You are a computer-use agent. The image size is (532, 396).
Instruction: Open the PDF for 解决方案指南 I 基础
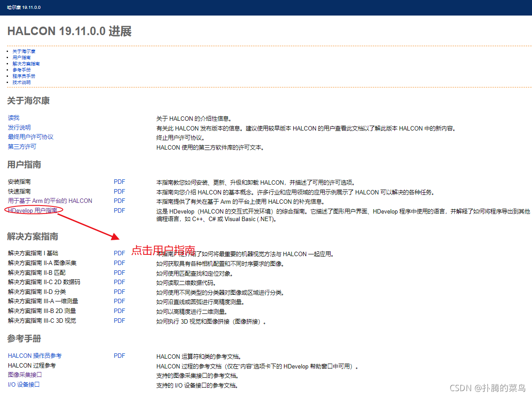[119, 253]
